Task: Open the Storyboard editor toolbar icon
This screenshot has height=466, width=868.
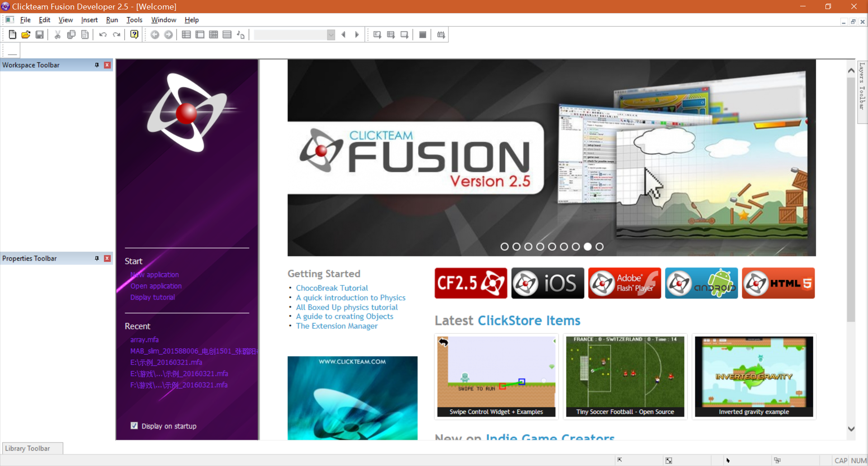Action: point(186,34)
